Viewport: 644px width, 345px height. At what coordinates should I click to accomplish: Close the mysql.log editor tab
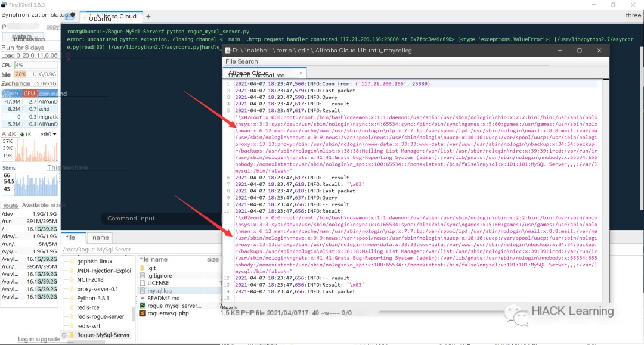(301, 73)
